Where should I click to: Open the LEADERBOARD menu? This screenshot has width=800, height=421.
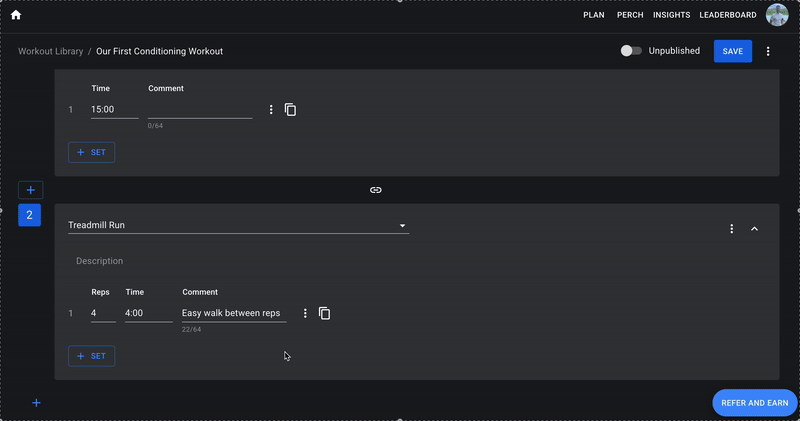[728, 15]
